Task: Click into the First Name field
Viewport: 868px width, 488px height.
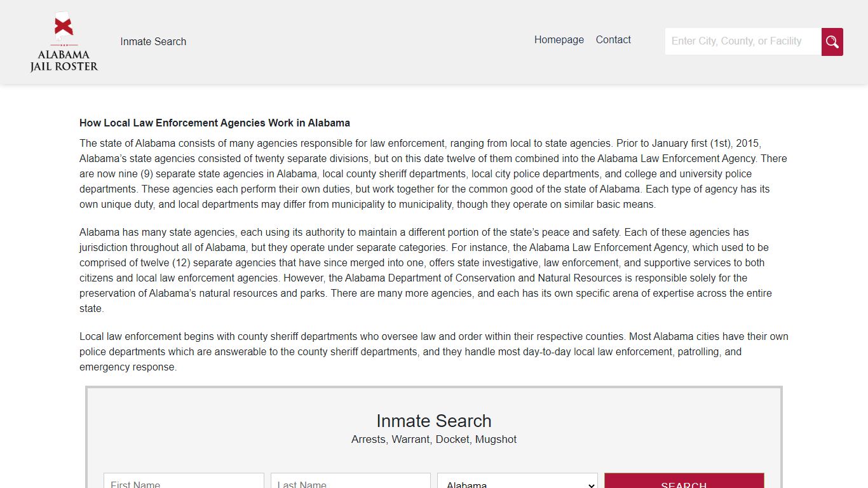Action: pyautogui.click(x=184, y=481)
